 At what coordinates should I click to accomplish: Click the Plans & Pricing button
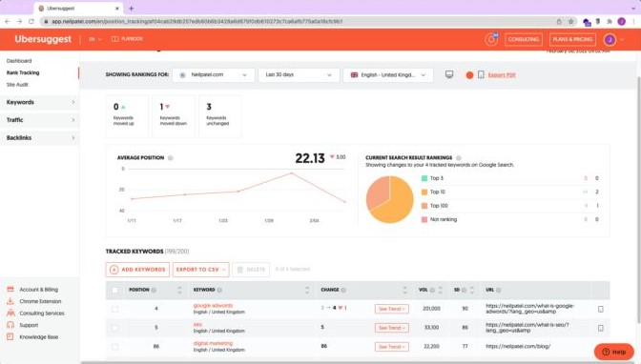tap(572, 39)
